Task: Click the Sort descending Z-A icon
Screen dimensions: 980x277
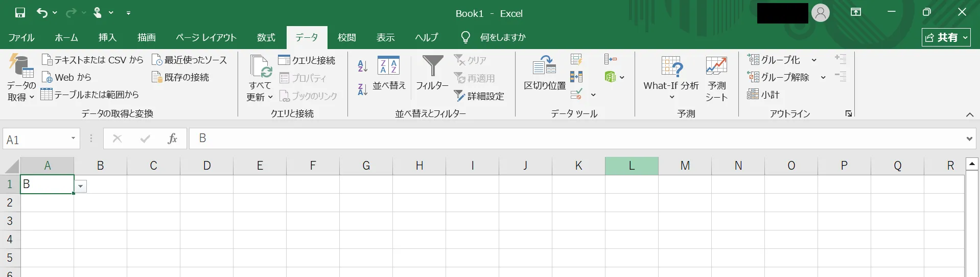Action: coord(362,89)
